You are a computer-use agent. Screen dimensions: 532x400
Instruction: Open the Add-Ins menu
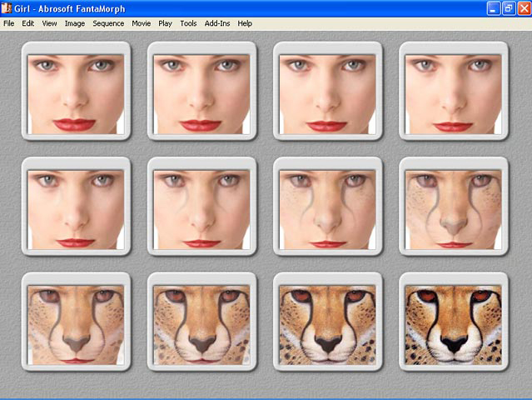pyautogui.click(x=217, y=23)
